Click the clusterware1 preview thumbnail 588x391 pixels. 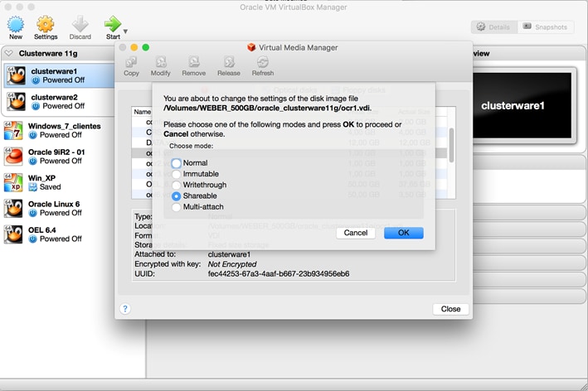click(522, 105)
